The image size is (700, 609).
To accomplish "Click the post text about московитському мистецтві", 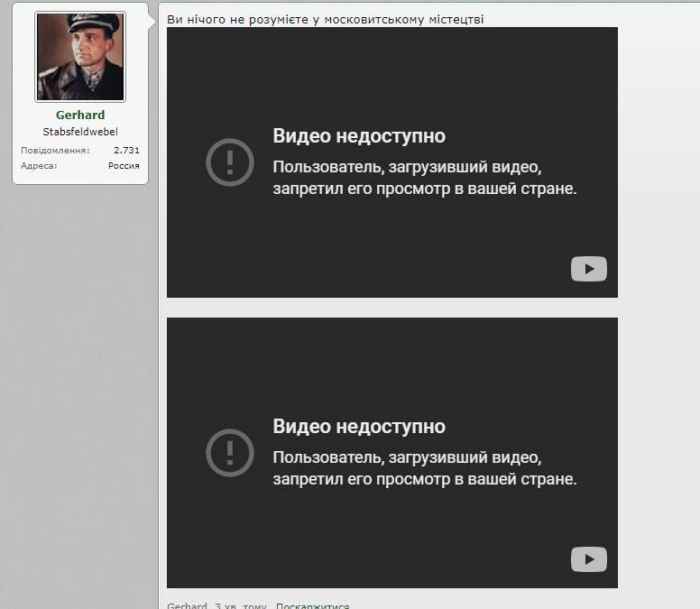I will (x=326, y=19).
